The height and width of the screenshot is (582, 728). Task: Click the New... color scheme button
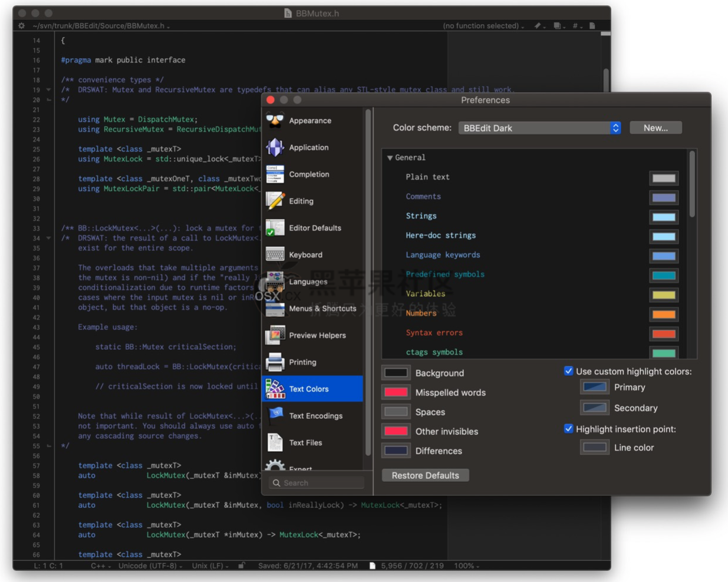click(655, 128)
